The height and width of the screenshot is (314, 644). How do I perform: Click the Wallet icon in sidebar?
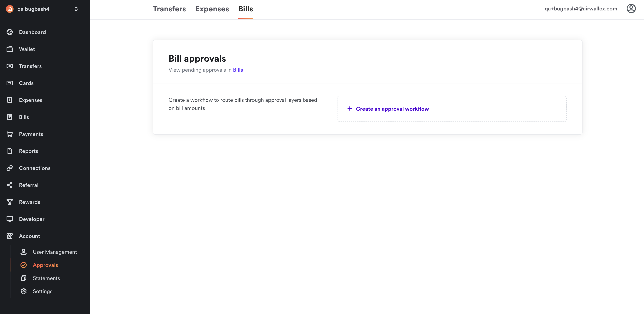[x=9, y=49]
